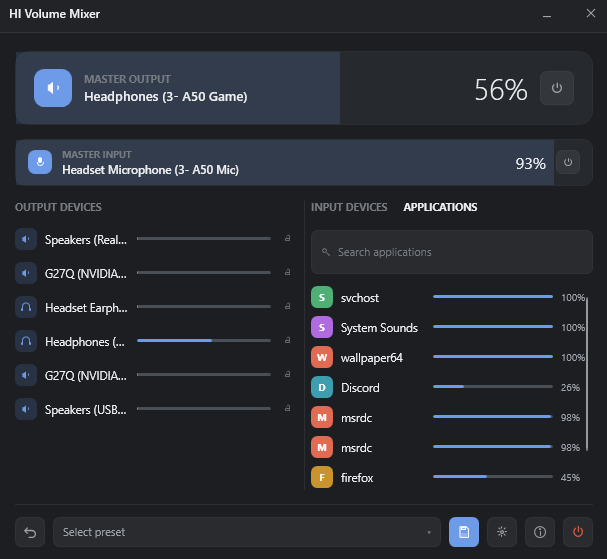Toggle the Master Output mute power button
607x559 pixels.
point(557,88)
